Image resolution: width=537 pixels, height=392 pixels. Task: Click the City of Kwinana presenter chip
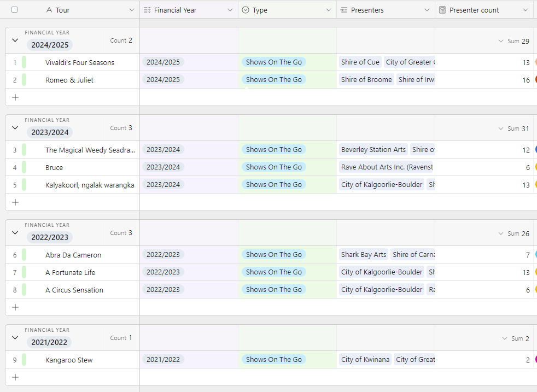365,360
